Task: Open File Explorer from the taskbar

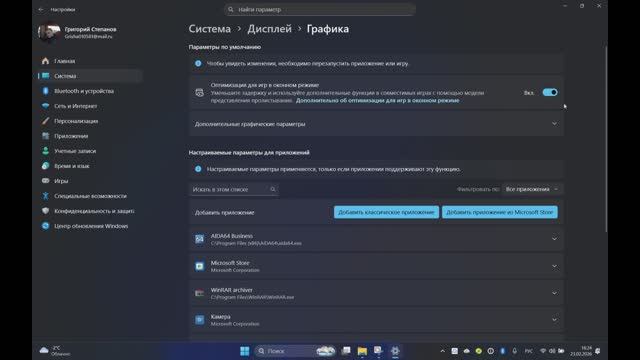Action: click(x=362, y=351)
